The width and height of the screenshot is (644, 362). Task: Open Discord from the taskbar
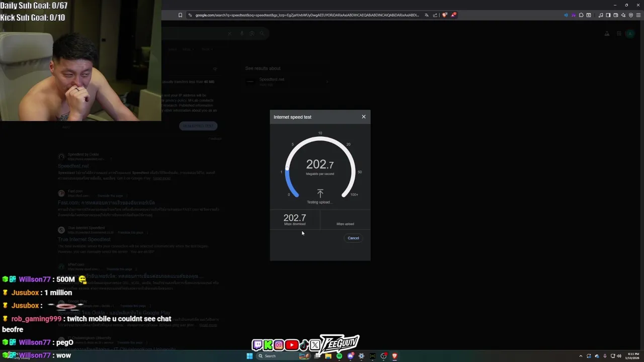[350, 356]
